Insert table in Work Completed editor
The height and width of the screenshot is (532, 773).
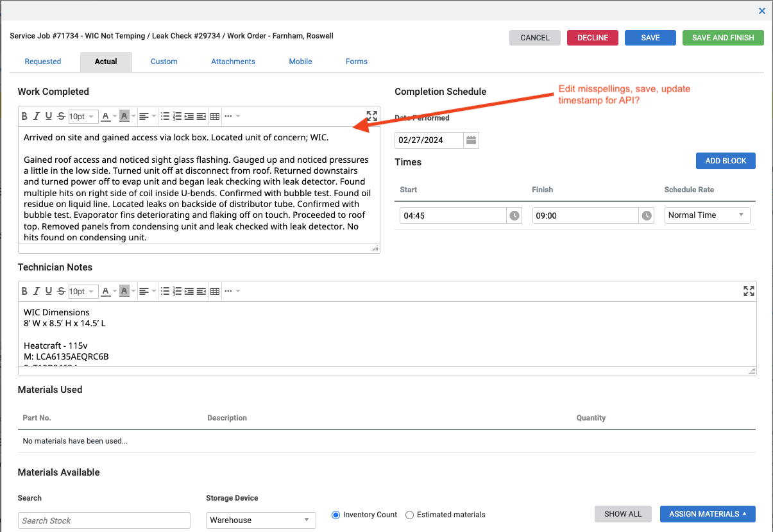click(x=215, y=116)
